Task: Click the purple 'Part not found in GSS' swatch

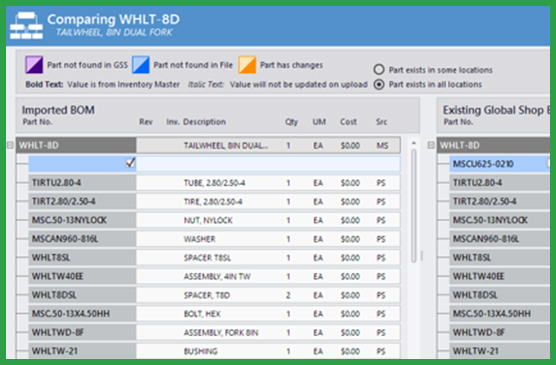Action: 34,65
